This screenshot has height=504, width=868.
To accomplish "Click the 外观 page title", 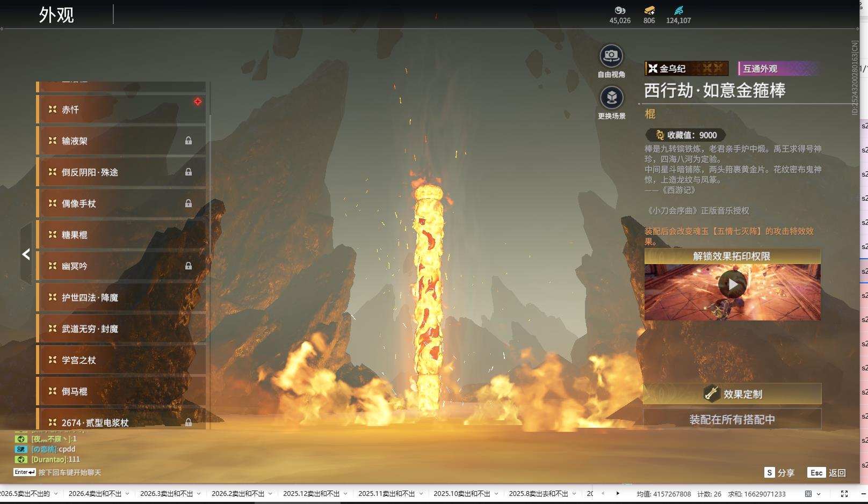I will (x=56, y=14).
